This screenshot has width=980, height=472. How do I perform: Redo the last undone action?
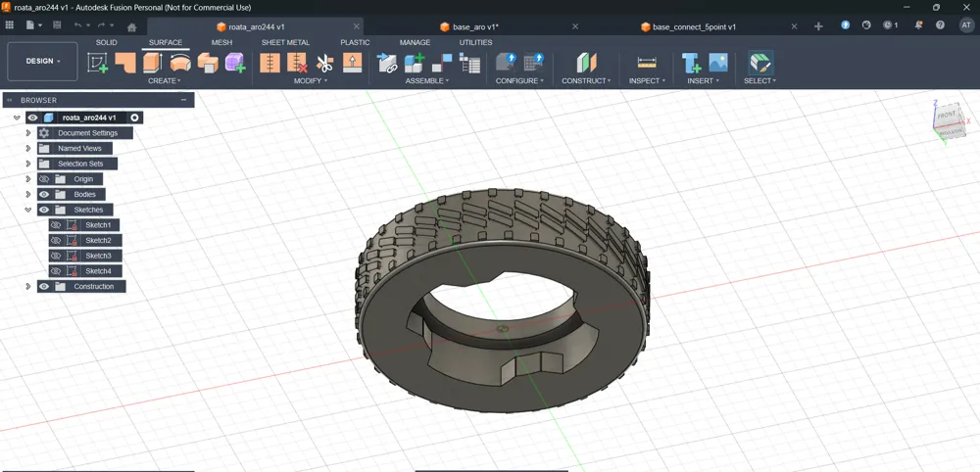101,25
